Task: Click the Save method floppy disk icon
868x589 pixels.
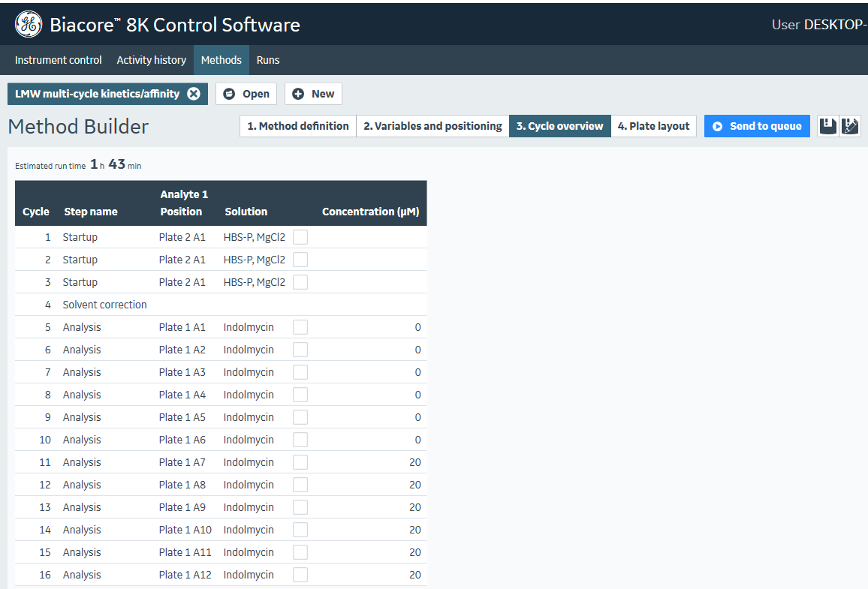Action: click(827, 126)
